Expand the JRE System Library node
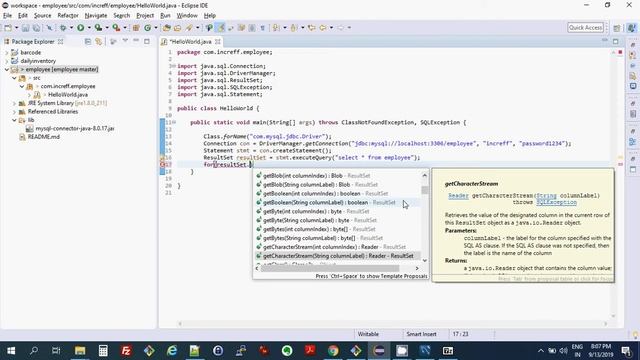Screen dimensions: 640x360 coord(14,103)
